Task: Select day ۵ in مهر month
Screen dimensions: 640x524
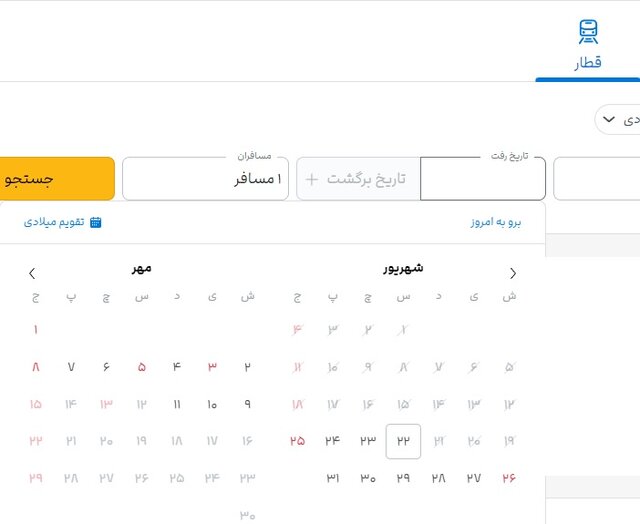Action: tap(141, 367)
